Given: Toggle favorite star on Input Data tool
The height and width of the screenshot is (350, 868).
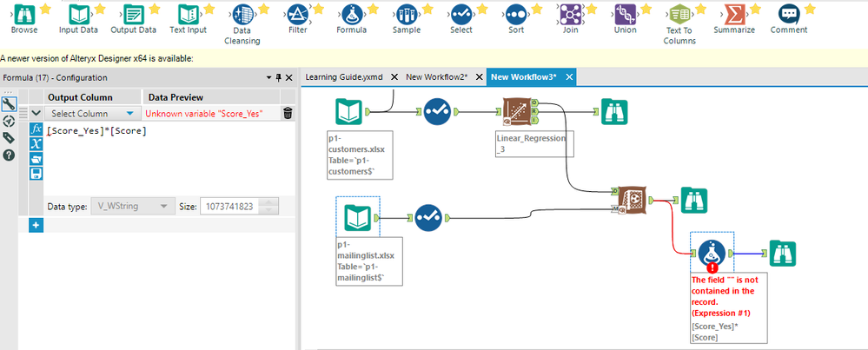Looking at the screenshot, I should pos(100,8).
